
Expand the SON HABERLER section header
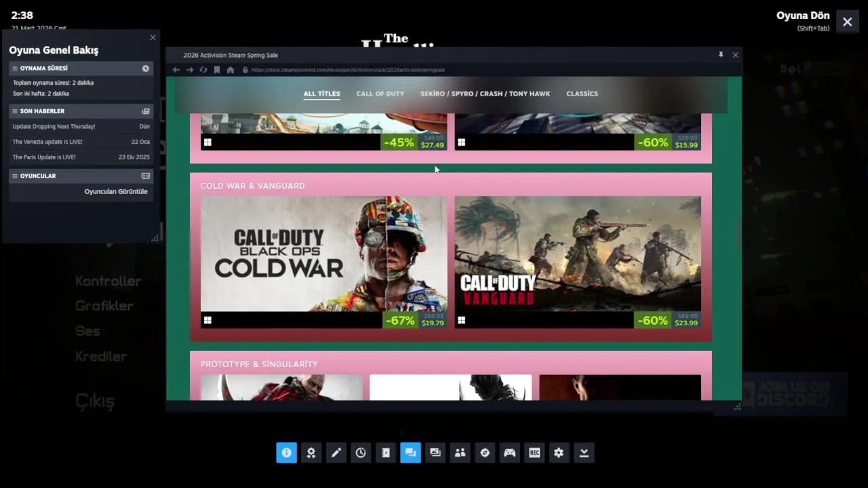coord(81,111)
